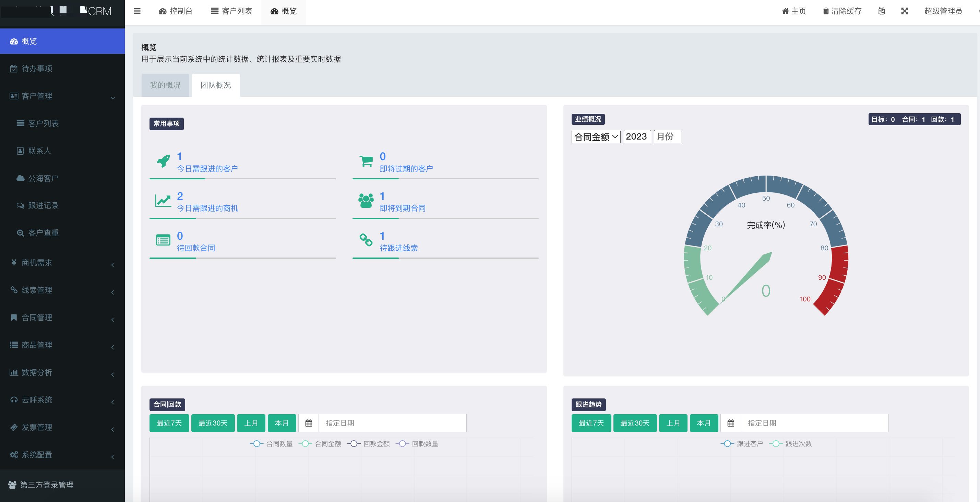The image size is (980, 502).
Task: Click 本月 in 跟进趋势
Action: coord(704,423)
